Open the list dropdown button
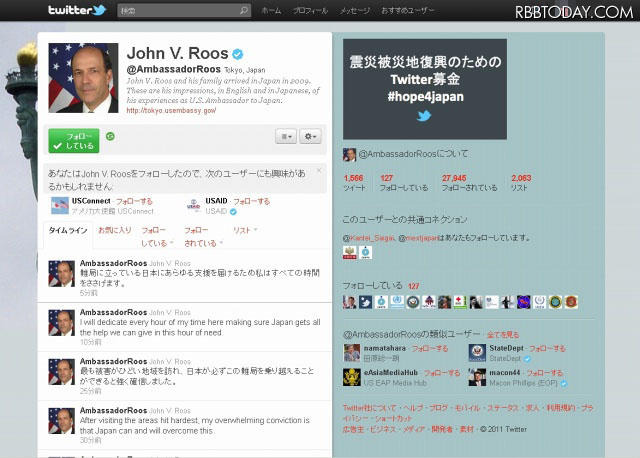This screenshot has width=640, height=458. click(x=286, y=136)
